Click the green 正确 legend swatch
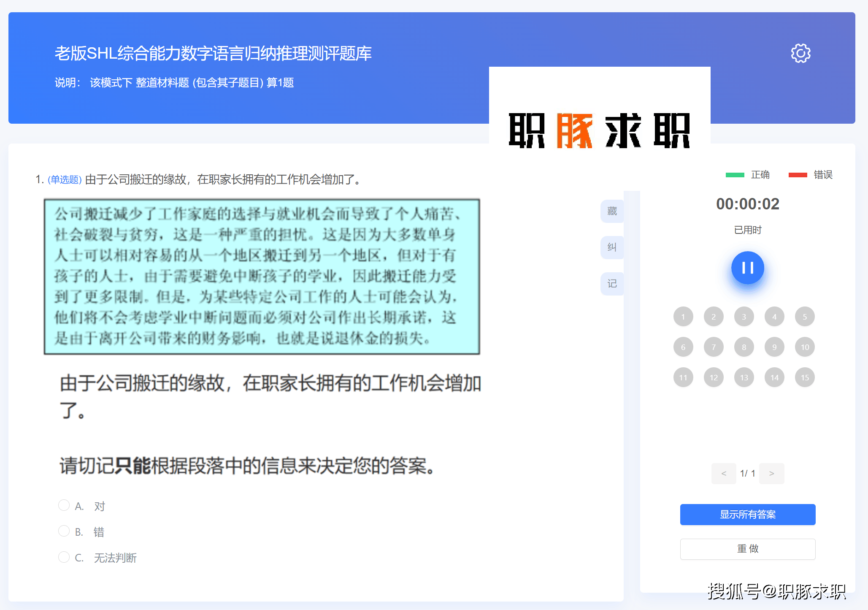Screen dimensions: 868x610 tap(735, 175)
